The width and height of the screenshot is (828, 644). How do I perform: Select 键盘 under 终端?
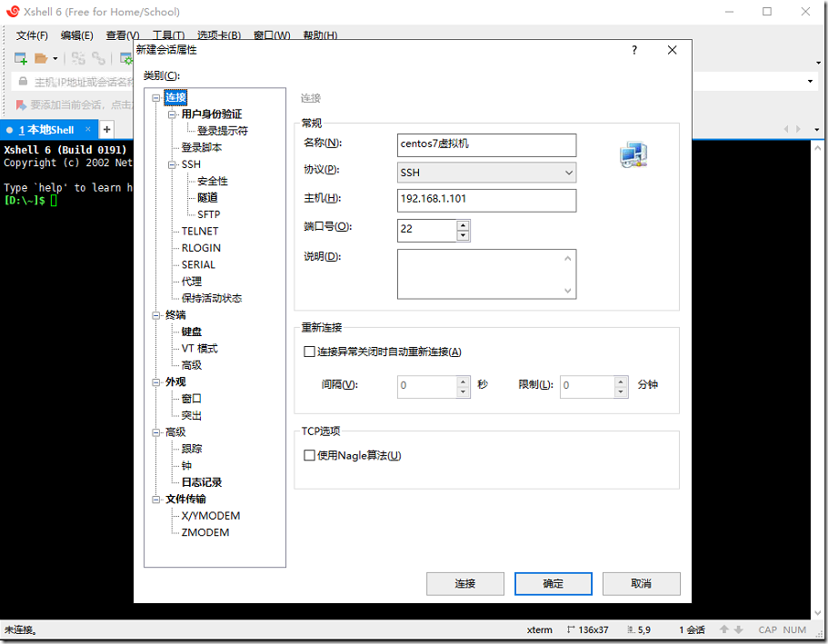(191, 332)
